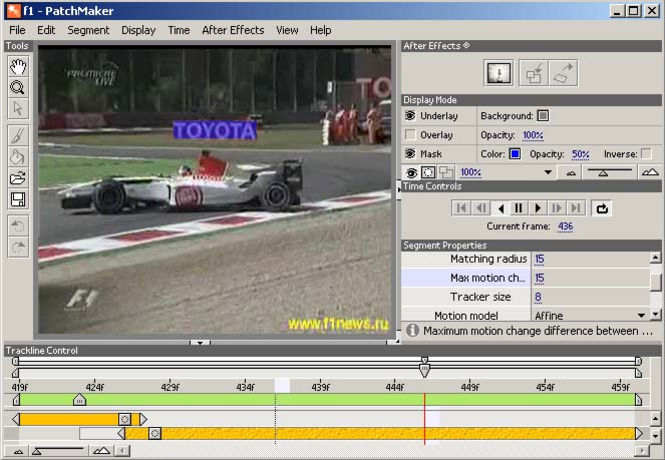Toggle the loop playback icon
Viewport: 665px width, 460px height.
point(602,208)
